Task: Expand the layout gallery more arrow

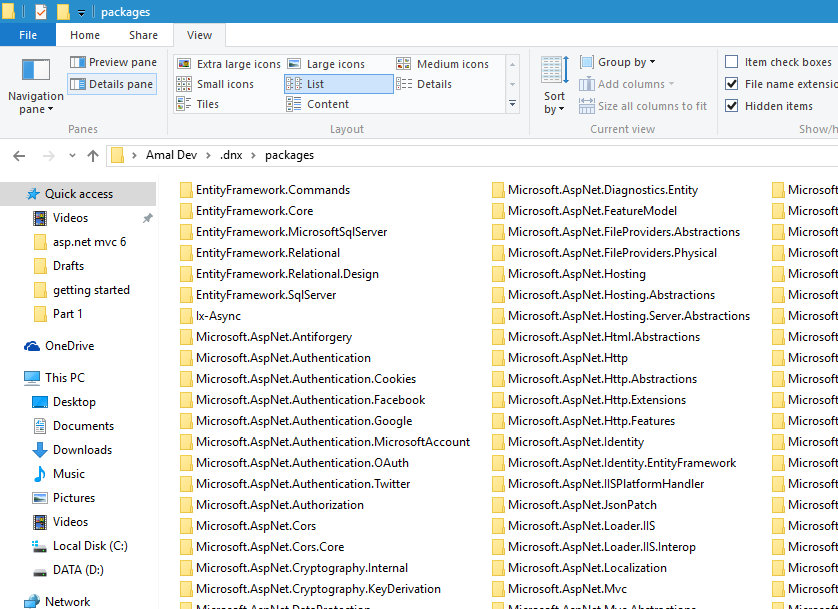Action: [513, 104]
